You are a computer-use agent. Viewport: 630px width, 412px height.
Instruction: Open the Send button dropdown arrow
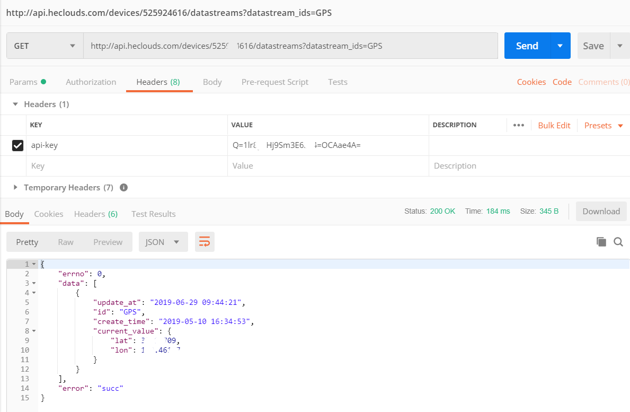click(560, 46)
